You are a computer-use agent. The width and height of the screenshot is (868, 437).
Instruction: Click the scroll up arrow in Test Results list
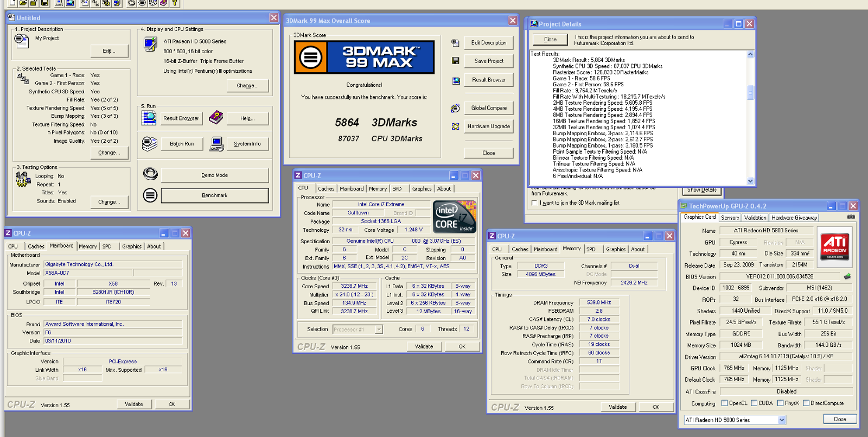click(750, 54)
